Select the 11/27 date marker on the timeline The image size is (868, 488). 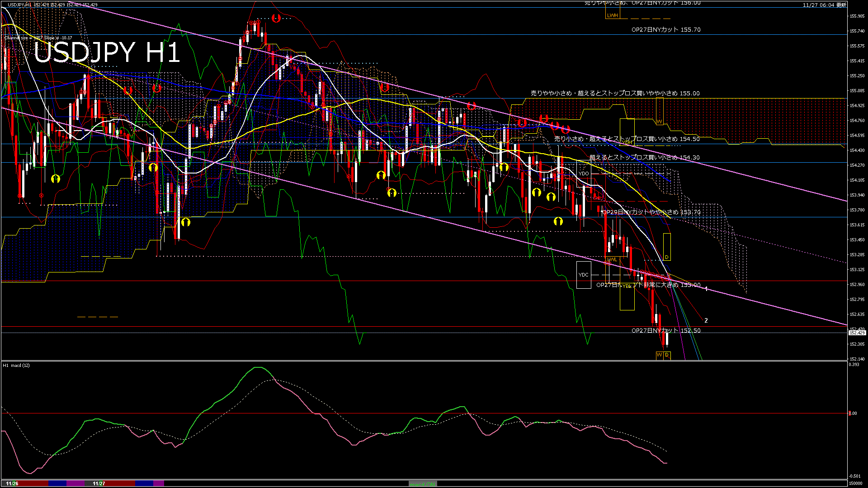point(99,483)
